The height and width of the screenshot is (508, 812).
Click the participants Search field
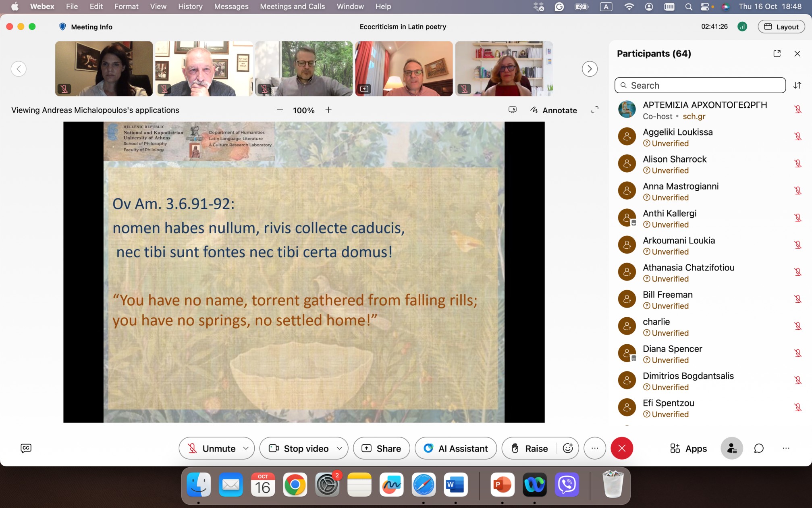coord(700,85)
